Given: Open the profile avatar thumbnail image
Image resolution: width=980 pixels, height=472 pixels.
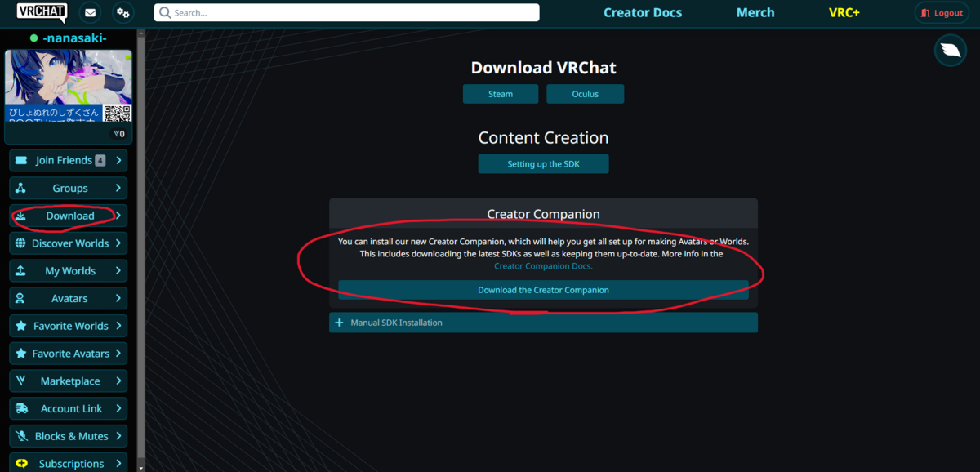Looking at the screenshot, I should point(69,86).
